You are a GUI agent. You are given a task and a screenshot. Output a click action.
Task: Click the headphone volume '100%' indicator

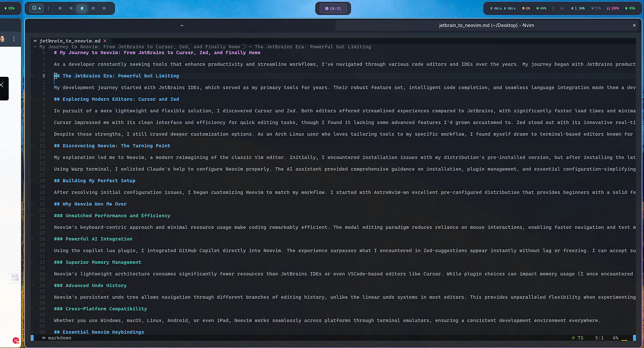(613, 8)
